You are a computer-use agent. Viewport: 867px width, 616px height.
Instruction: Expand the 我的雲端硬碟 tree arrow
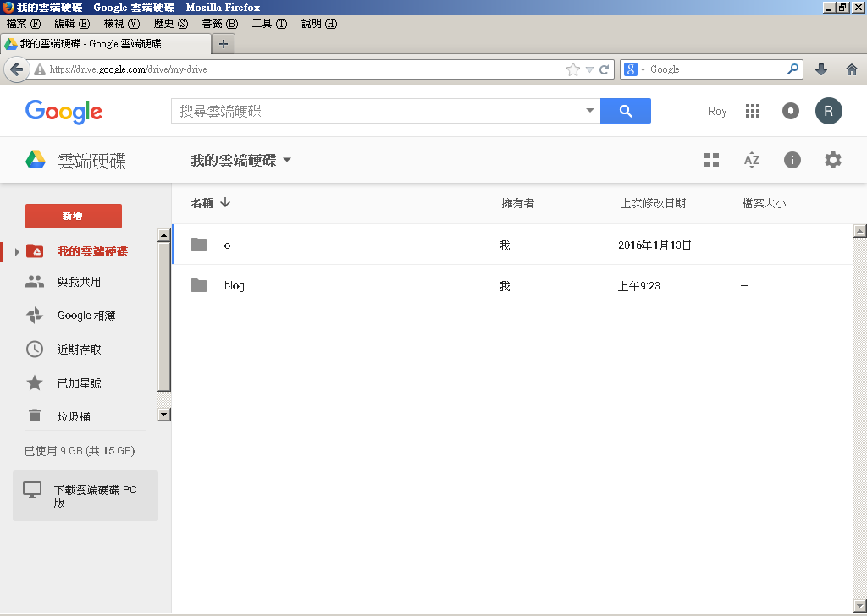point(17,252)
